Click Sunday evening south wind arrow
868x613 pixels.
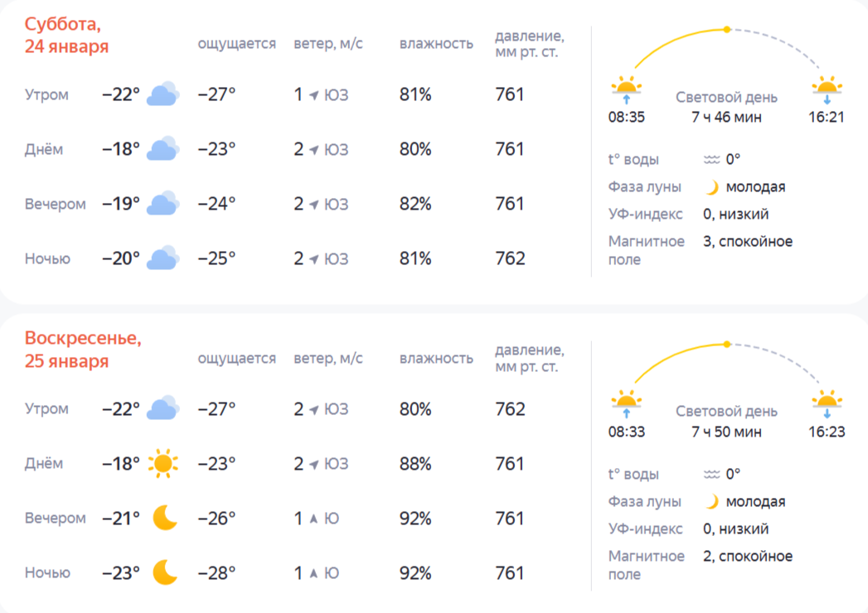[x=314, y=519]
